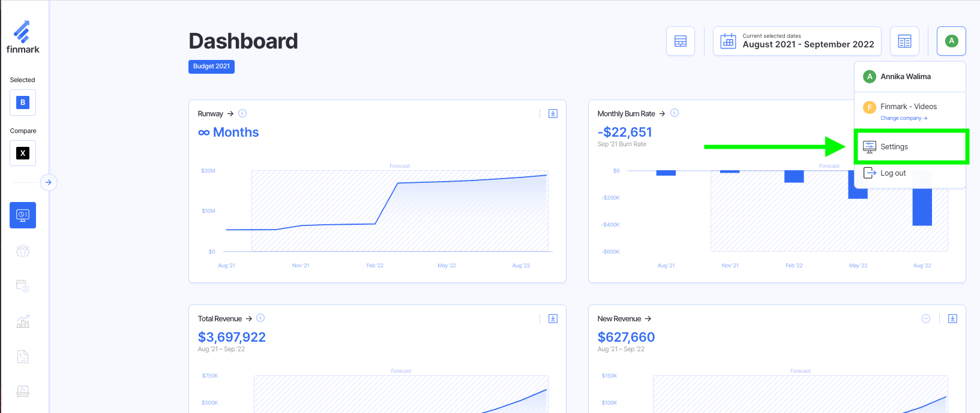980x413 pixels.
Task: Open the calendar-dollar sidebar icon
Action: click(23, 286)
